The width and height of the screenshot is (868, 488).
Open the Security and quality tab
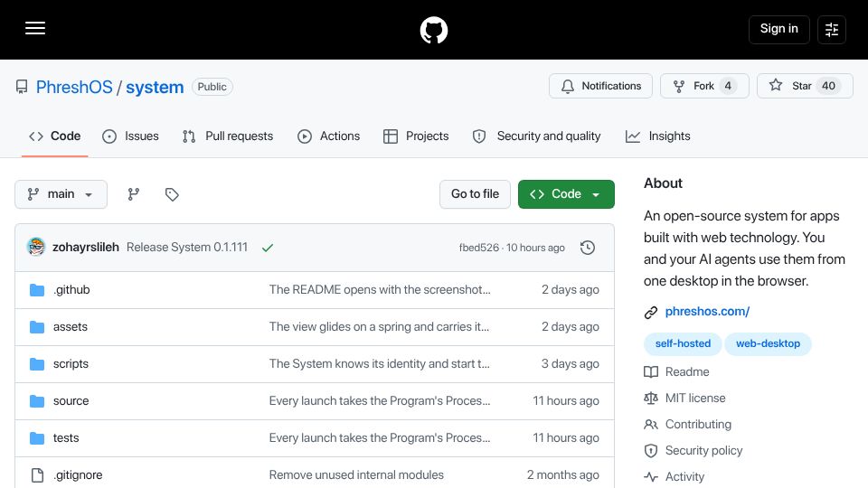(x=536, y=136)
